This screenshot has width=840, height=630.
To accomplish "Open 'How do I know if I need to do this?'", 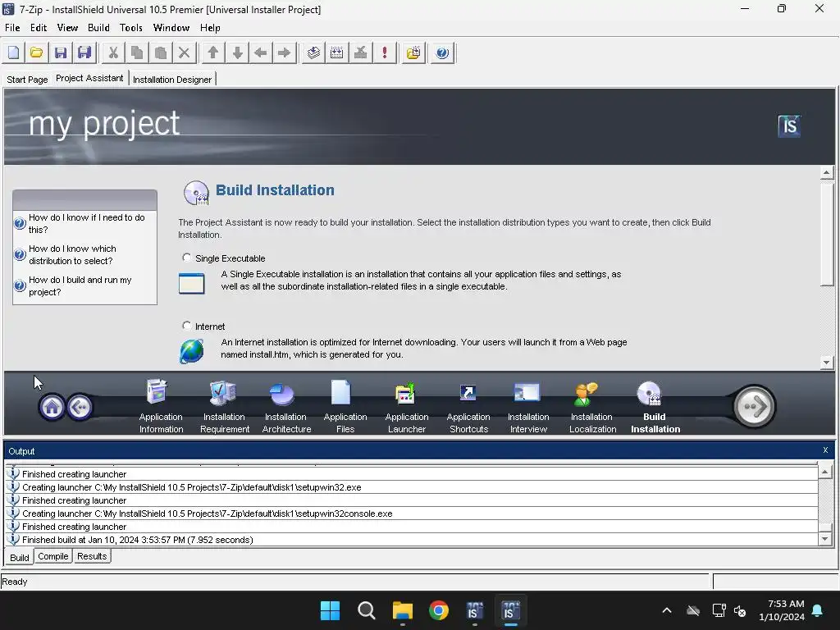I will click(85, 223).
